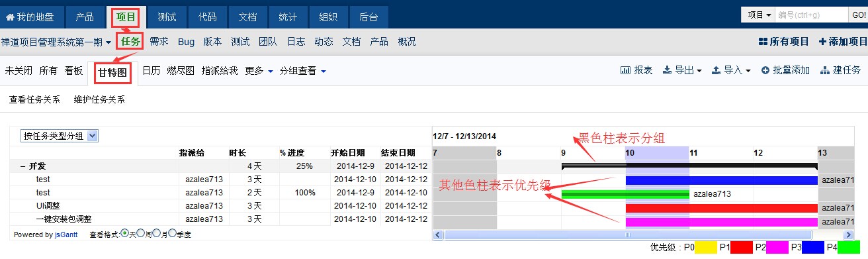Click the P2 magenta priority swatch
868x259 pixels.
(777, 248)
